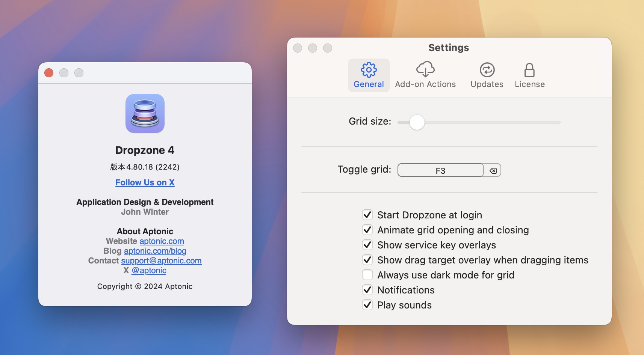Uncheck Show service key overlays
644x355 pixels.
pos(367,245)
